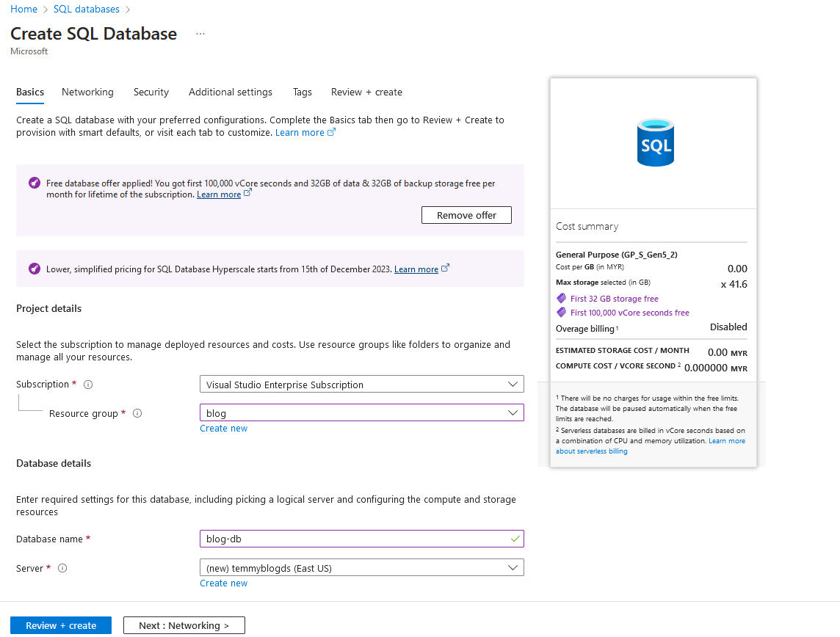Click the tag icon beside First 100,000 vCore seconds
Screen dimensions: 840x637
pyautogui.click(x=562, y=312)
